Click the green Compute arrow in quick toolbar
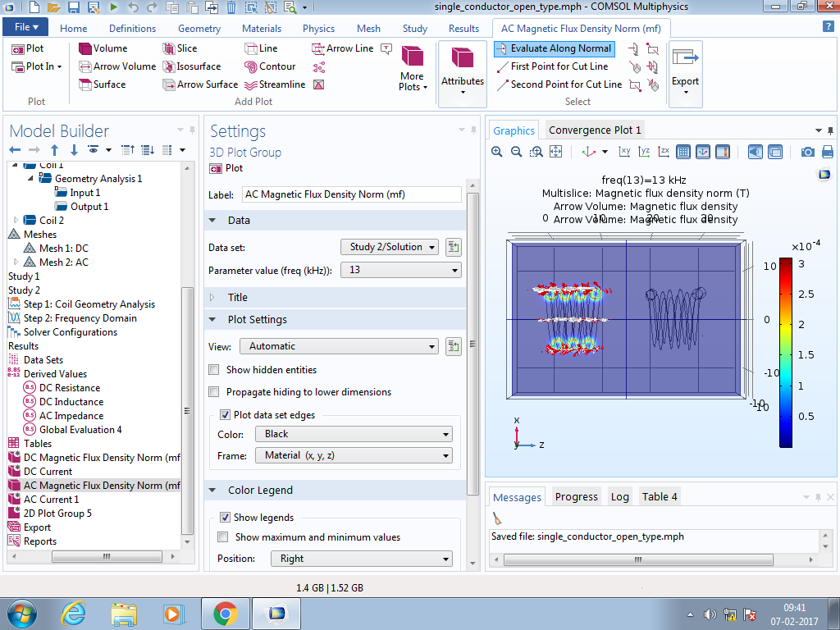Viewport: 840px width, 630px height. 113,7
